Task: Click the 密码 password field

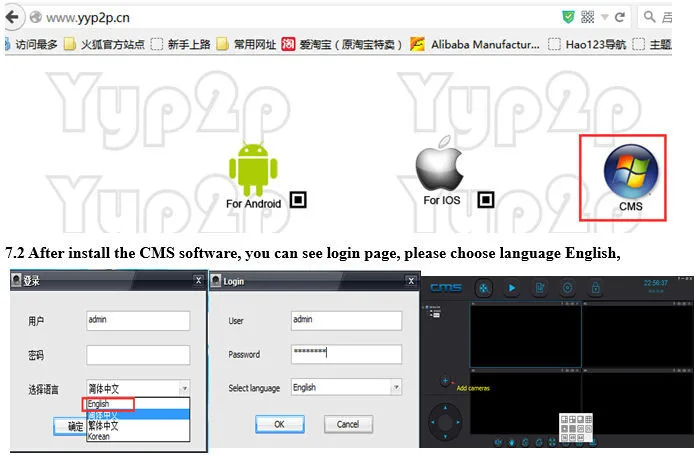Action: pyautogui.click(x=138, y=355)
